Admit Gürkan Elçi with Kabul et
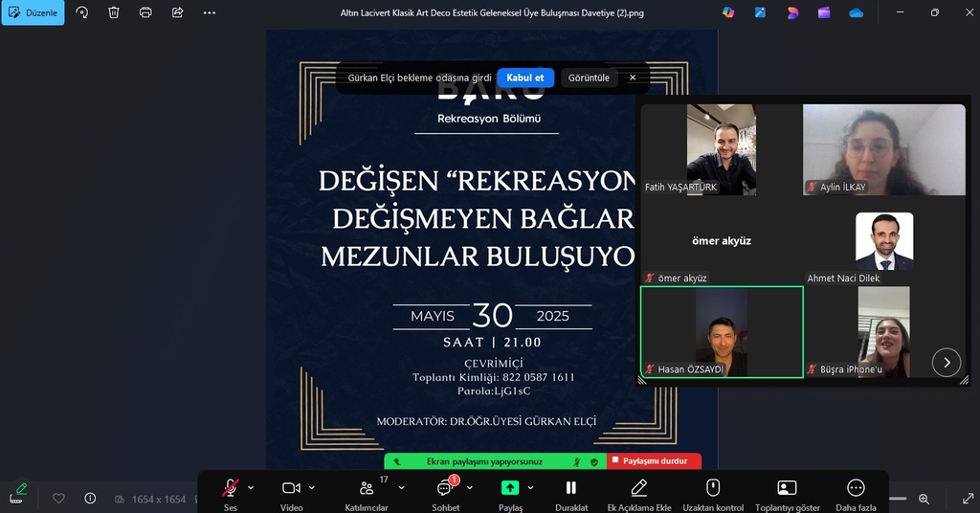This screenshot has width=980, height=513. coord(525,78)
